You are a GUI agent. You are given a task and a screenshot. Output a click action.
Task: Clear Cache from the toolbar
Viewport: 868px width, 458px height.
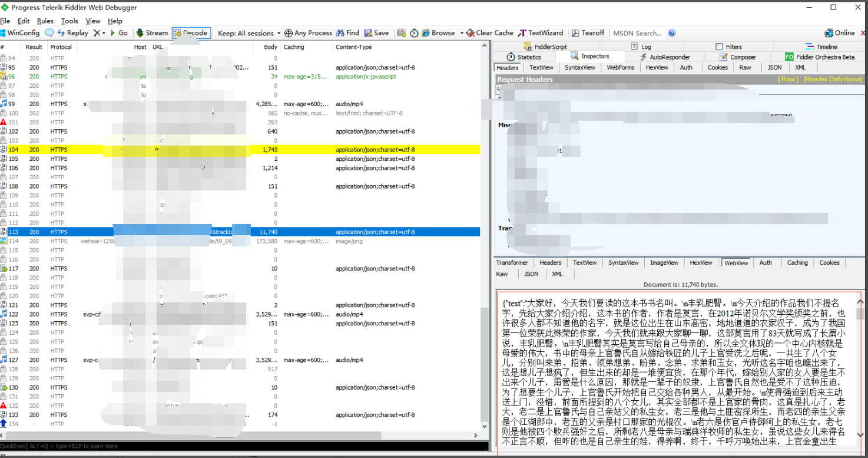(x=490, y=33)
